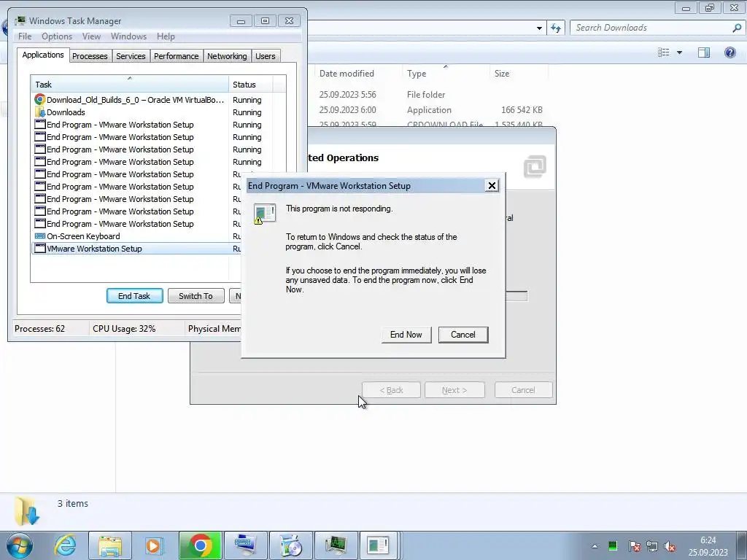Image resolution: width=747 pixels, height=560 pixels.
Task: Switch to the Networking tab
Action: pos(228,56)
